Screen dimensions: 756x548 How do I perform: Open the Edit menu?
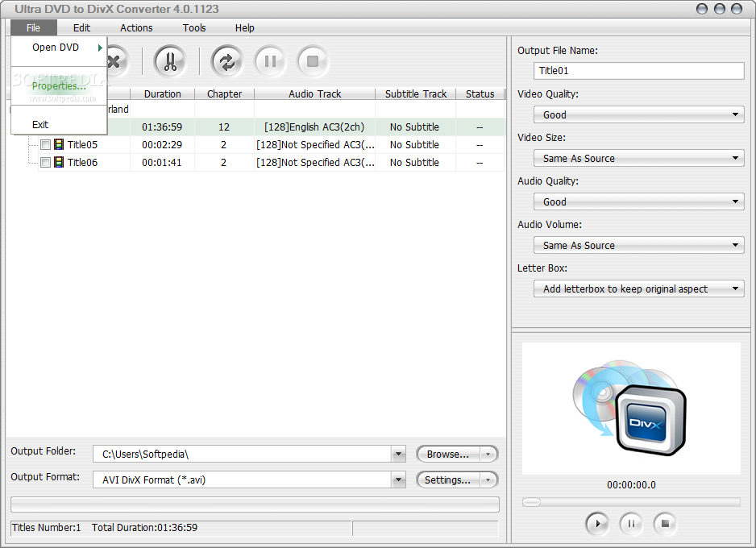81,27
